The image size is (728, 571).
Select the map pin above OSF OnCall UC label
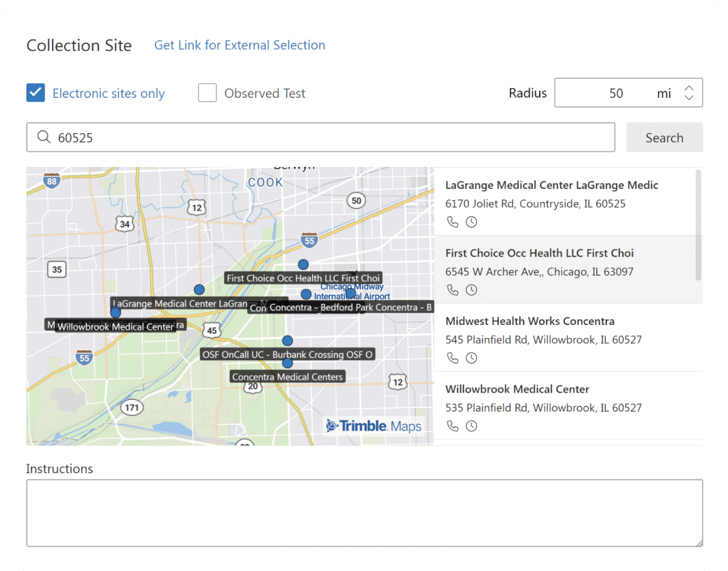[x=287, y=341]
